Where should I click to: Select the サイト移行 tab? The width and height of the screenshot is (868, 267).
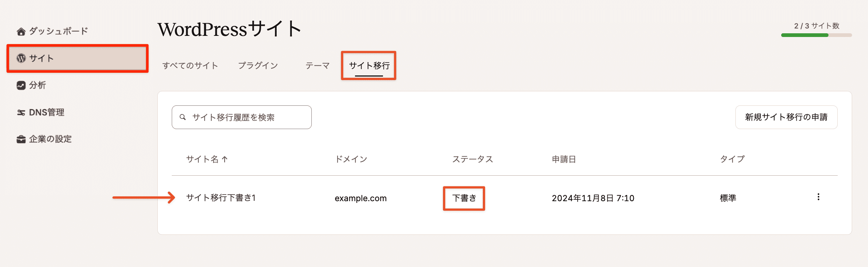pyautogui.click(x=368, y=65)
